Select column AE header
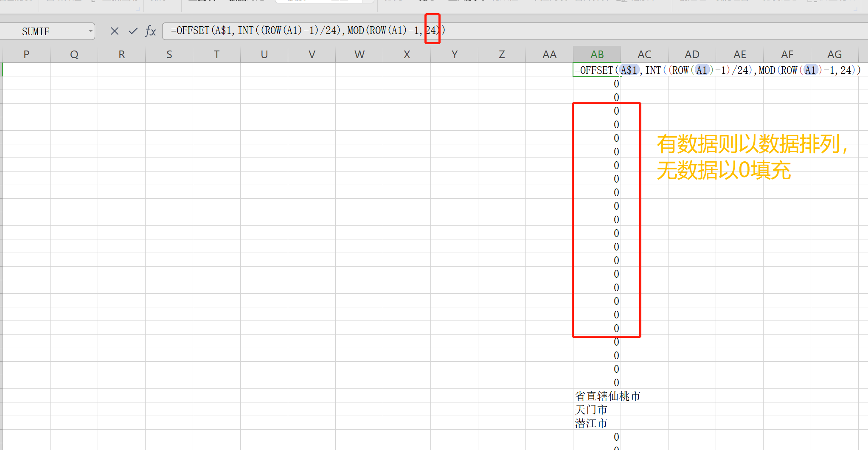Image resolution: width=868 pixels, height=450 pixels. tap(739, 54)
